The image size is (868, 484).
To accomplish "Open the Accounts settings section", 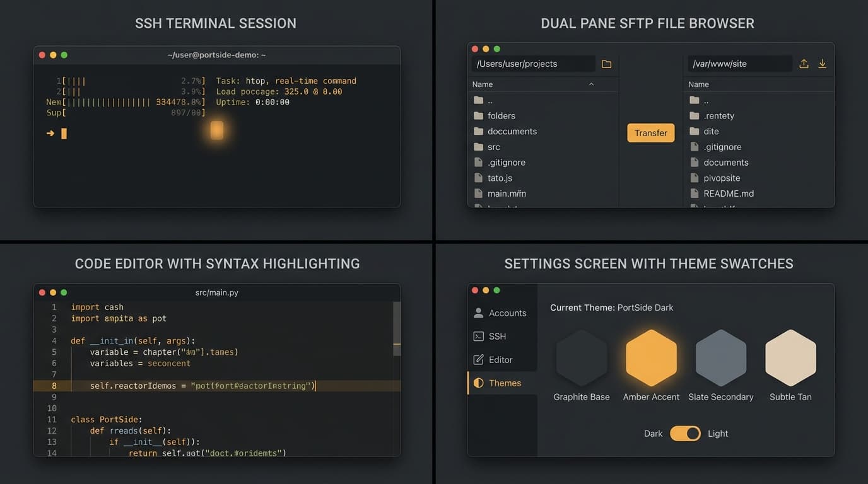I will pos(502,313).
